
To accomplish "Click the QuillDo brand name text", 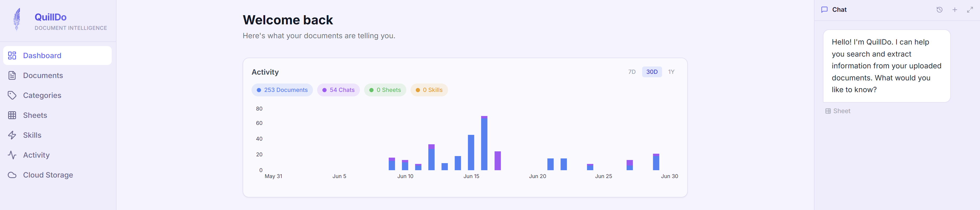I will pyautogui.click(x=51, y=17).
